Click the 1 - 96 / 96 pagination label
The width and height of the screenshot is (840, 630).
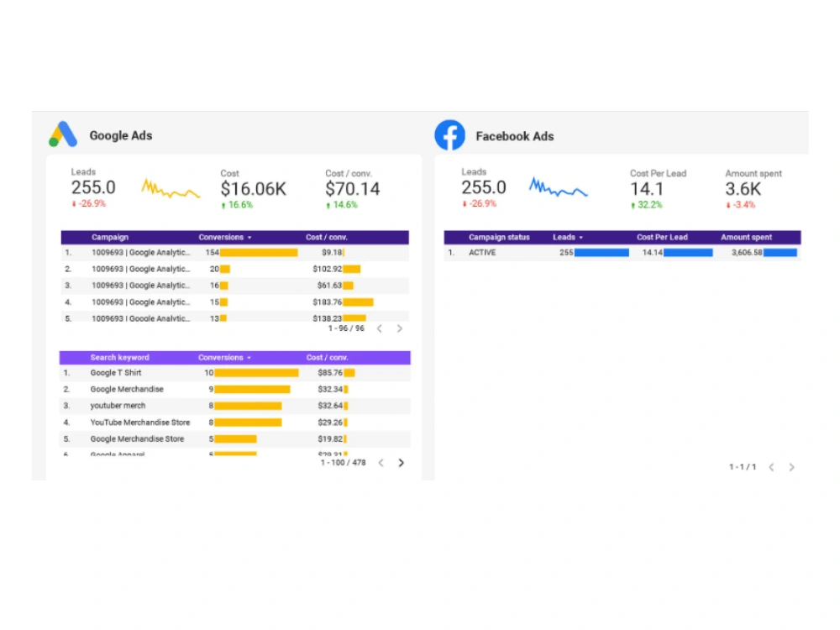[346, 328]
